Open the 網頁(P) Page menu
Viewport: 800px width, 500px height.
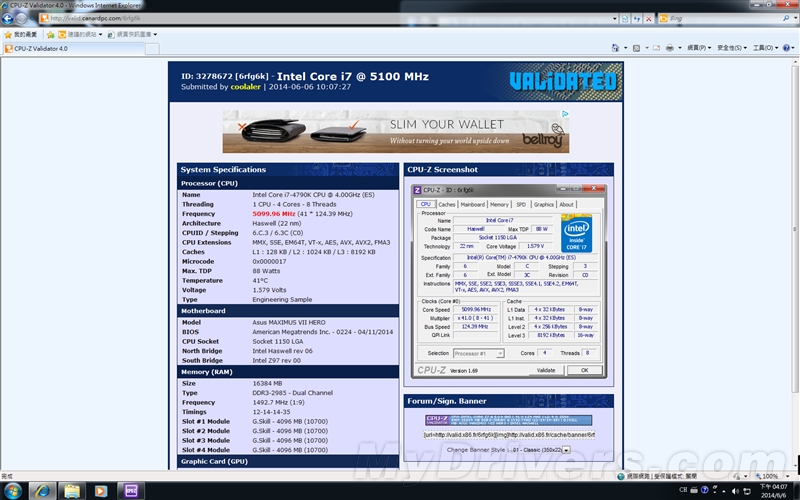pyautogui.click(x=699, y=48)
